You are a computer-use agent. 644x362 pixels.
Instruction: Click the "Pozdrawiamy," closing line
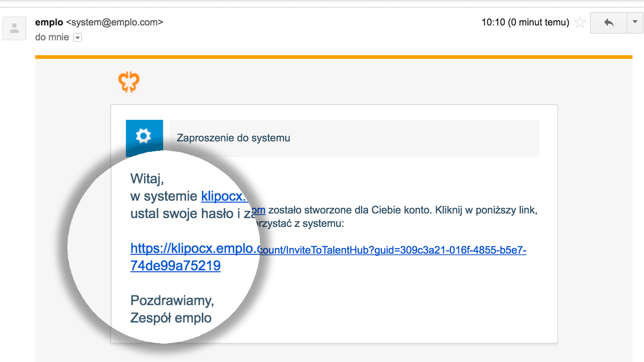tap(172, 300)
